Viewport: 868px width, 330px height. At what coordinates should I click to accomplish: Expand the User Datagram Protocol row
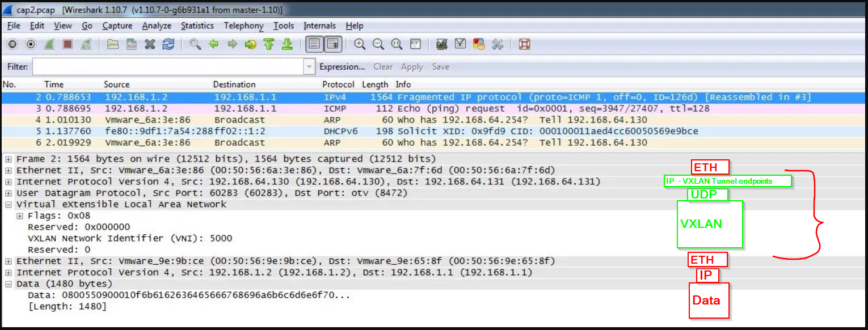coord(9,193)
